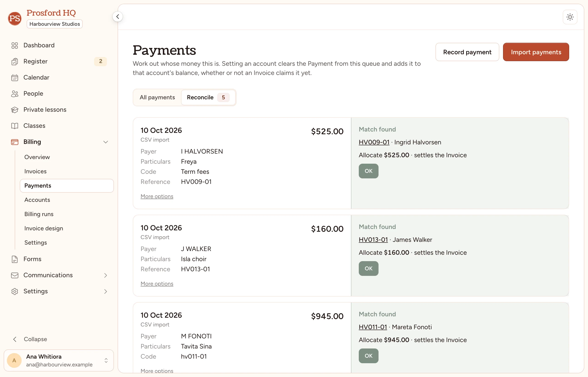
Task: Click the Private lessons graduation cap icon
Action: pos(15,110)
